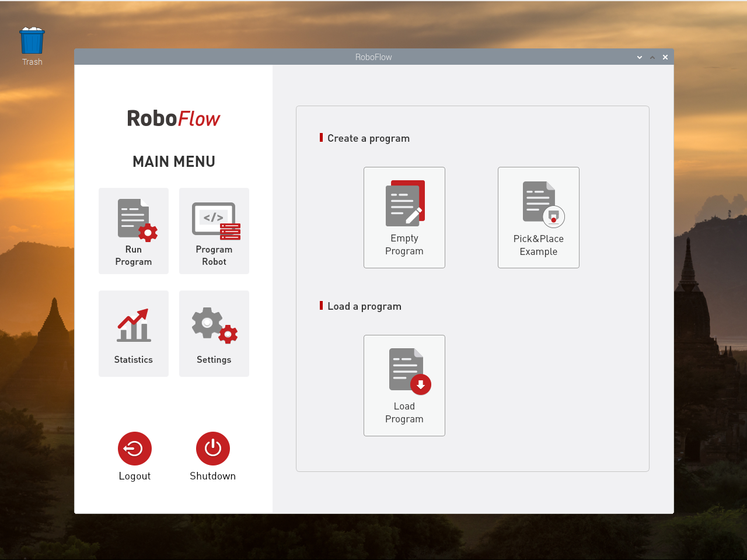The height and width of the screenshot is (560, 747).
Task: Click the Shutdown label text
Action: coord(213,475)
